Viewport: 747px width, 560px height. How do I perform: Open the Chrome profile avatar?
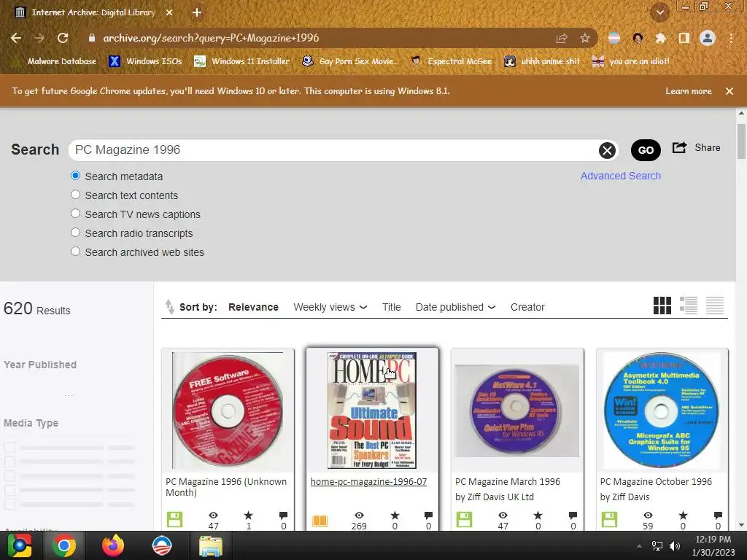[708, 38]
